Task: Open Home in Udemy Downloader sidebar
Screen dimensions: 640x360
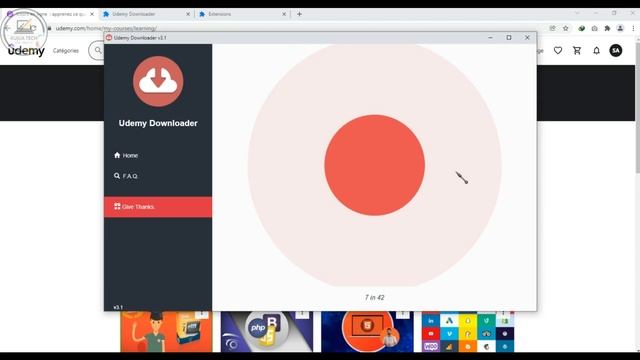Action: tap(126, 155)
